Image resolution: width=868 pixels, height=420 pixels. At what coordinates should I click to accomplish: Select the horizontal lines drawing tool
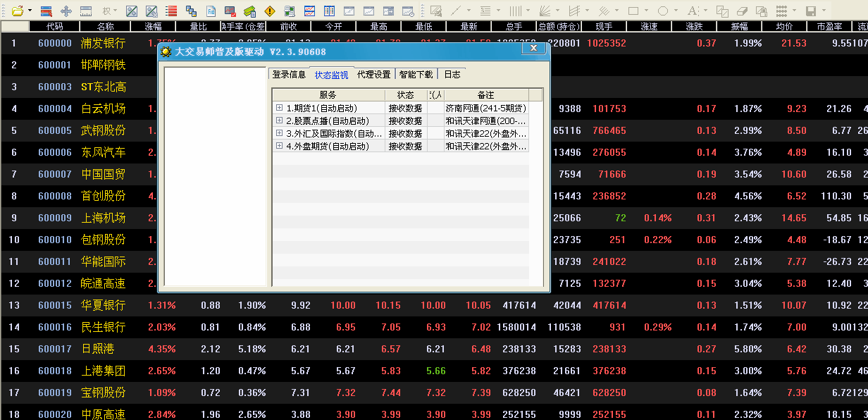(x=485, y=11)
